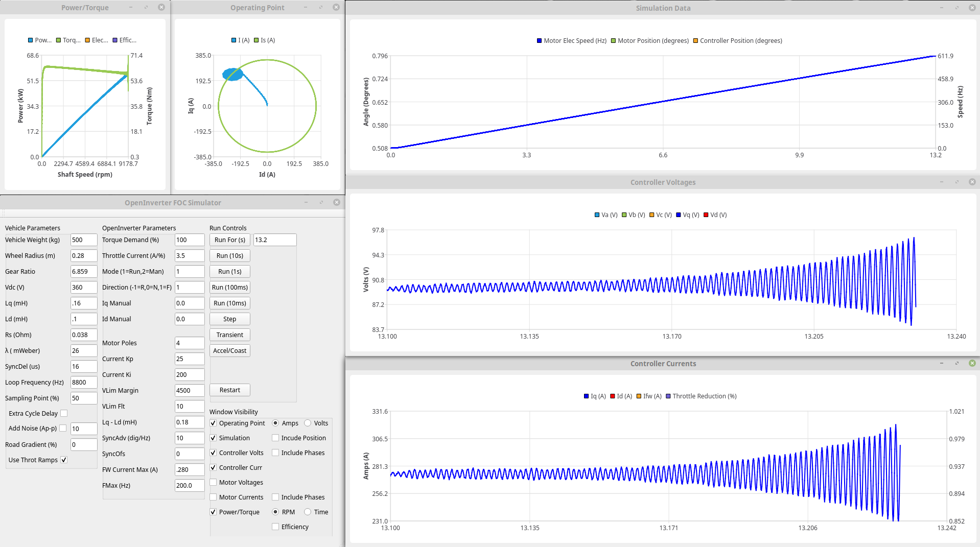Close the Power/Torque window
Image resolution: width=980 pixels, height=547 pixels.
(x=161, y=7)
